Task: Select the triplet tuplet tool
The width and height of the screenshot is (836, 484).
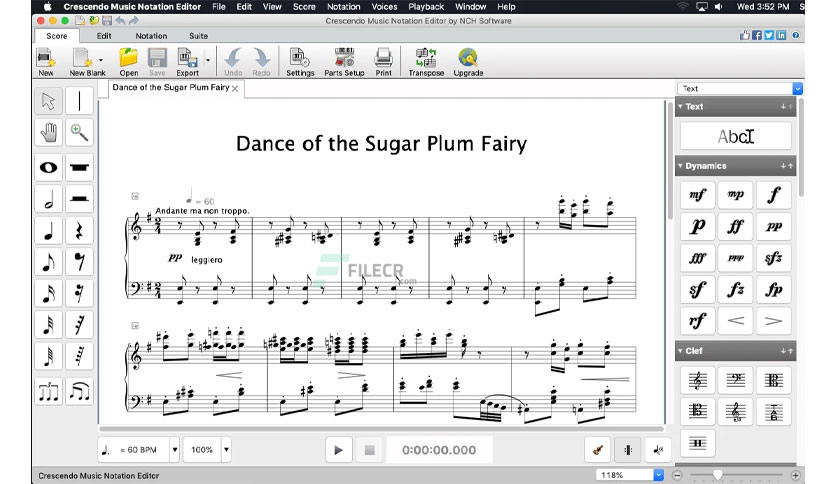Action: pos(49,392)
